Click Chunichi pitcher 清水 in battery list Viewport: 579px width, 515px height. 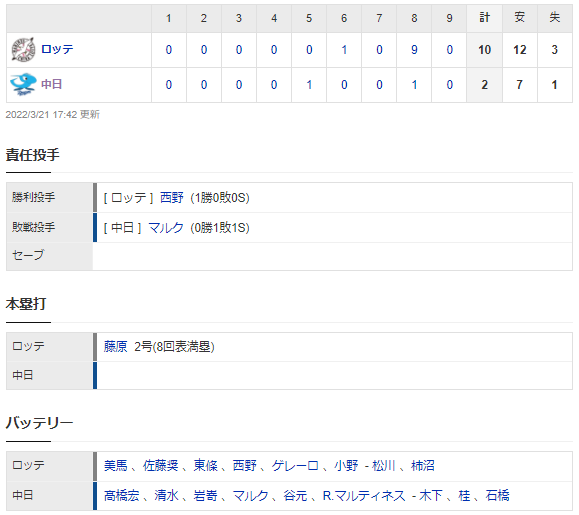click(x=167, y=495)
